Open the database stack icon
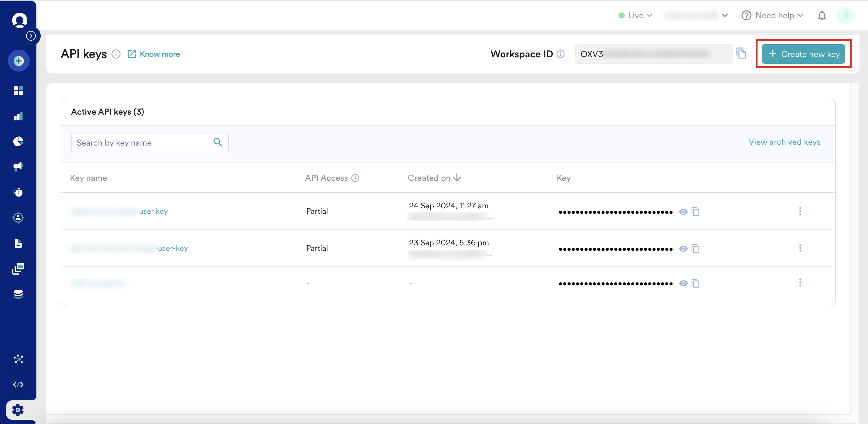 [x=18, y=294]
